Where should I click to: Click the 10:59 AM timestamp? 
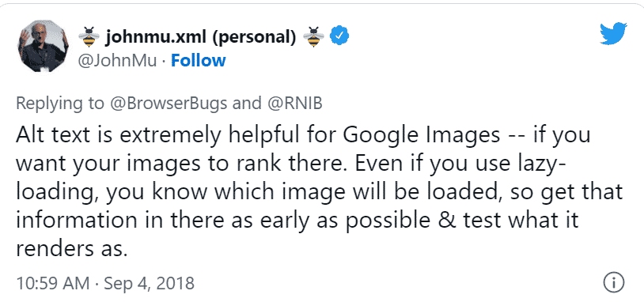click(x=52, y=283)
